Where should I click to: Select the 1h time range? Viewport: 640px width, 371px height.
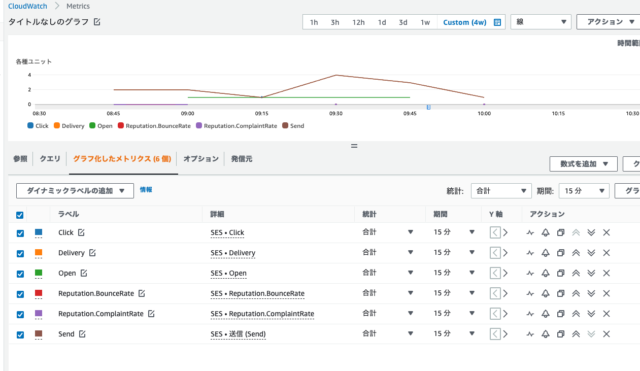pyautogui.click(x=314, y=22)
